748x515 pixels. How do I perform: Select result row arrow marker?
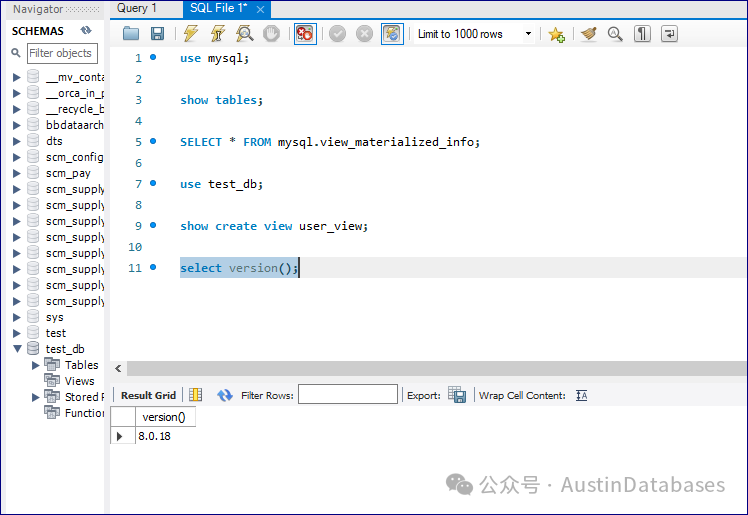point(120,436)
